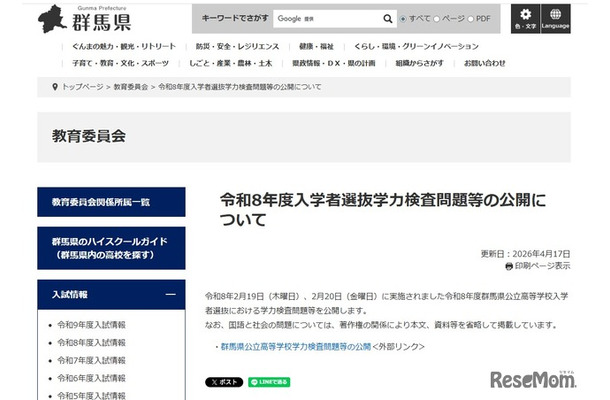
Task: Open お問い合わせ menu item
Action: 485,63
